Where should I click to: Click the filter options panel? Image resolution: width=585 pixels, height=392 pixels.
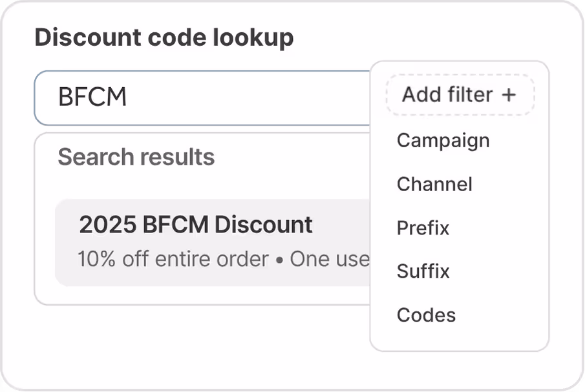point(460,226)
